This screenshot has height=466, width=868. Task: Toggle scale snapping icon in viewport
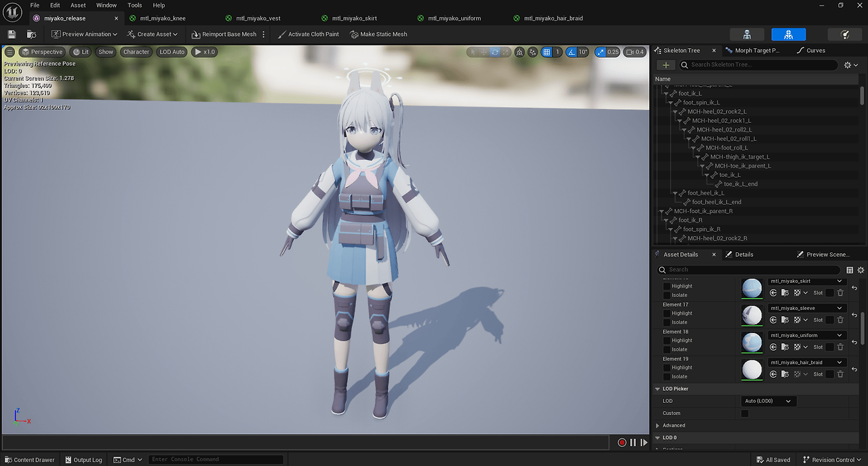coord(600,52)
